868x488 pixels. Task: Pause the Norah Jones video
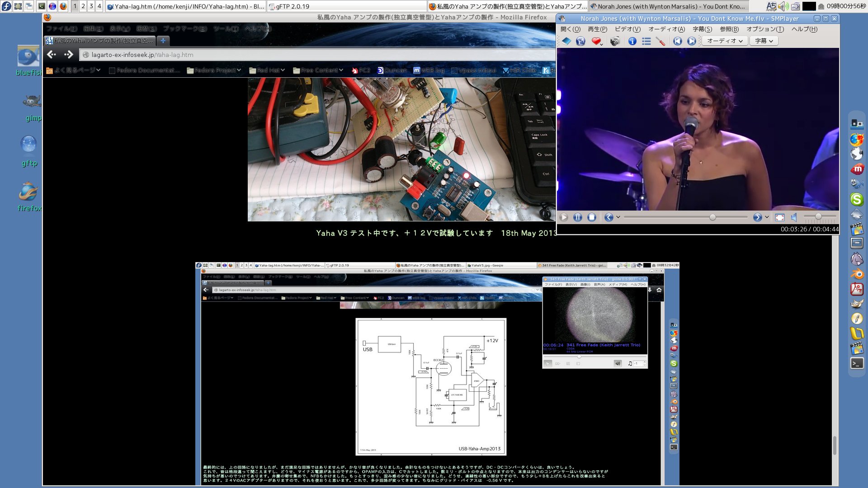click(578, 217)
